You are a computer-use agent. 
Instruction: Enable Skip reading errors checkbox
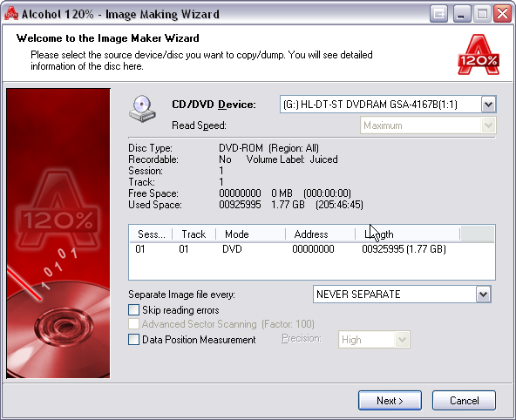[x=133, y=310]
